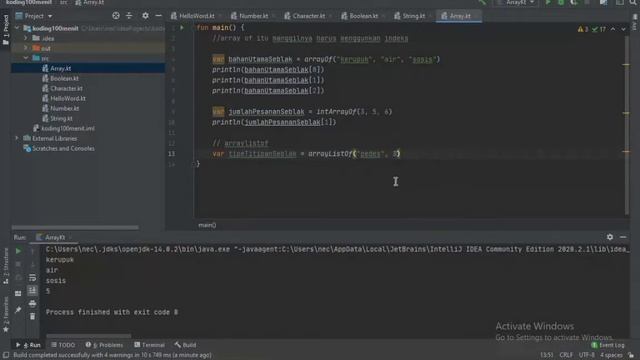Screen dimensions: 640x360
Task: Toggle Project tool window on left stripe
Action: point(6,30)
